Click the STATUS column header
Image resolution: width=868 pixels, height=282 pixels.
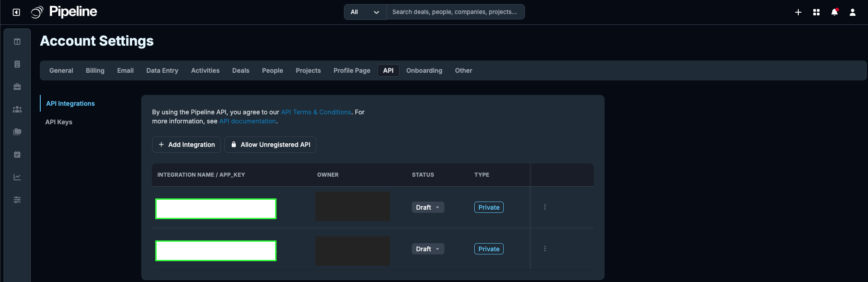coord(423,175)
